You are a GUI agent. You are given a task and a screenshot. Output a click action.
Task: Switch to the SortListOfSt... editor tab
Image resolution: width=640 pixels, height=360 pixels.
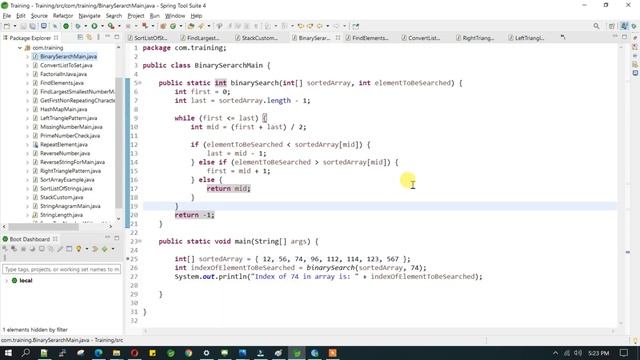(x=151, y=38)
